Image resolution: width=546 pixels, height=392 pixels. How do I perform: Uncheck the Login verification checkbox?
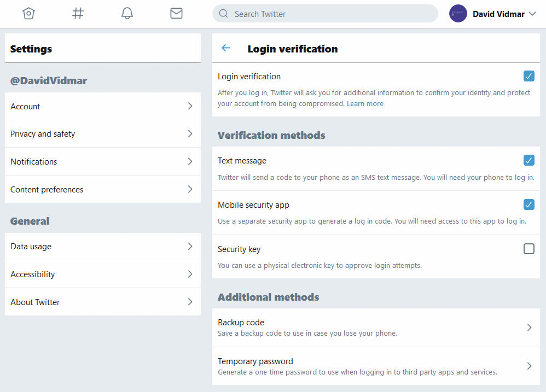click(x=528, y=76)
